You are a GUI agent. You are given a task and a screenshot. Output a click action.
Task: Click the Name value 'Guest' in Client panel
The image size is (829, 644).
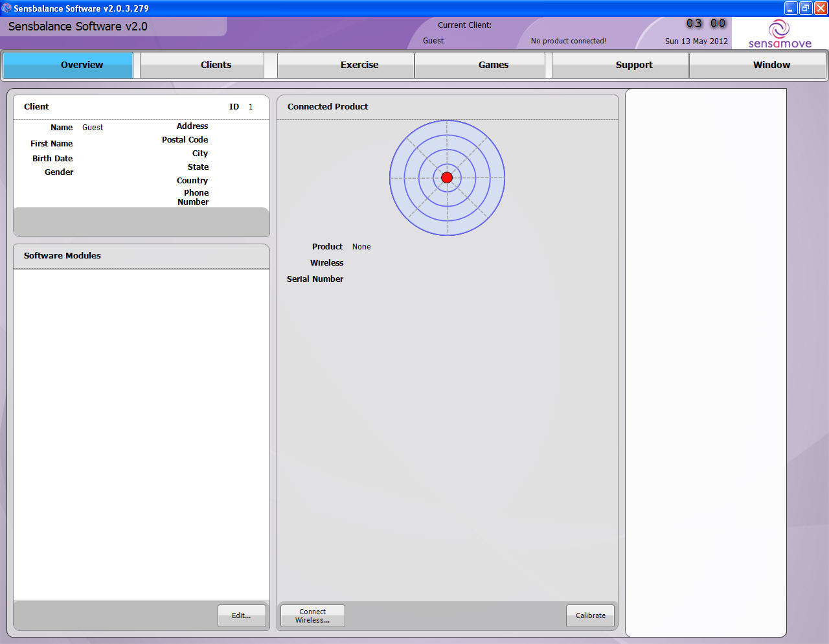(x=93, y=128)
